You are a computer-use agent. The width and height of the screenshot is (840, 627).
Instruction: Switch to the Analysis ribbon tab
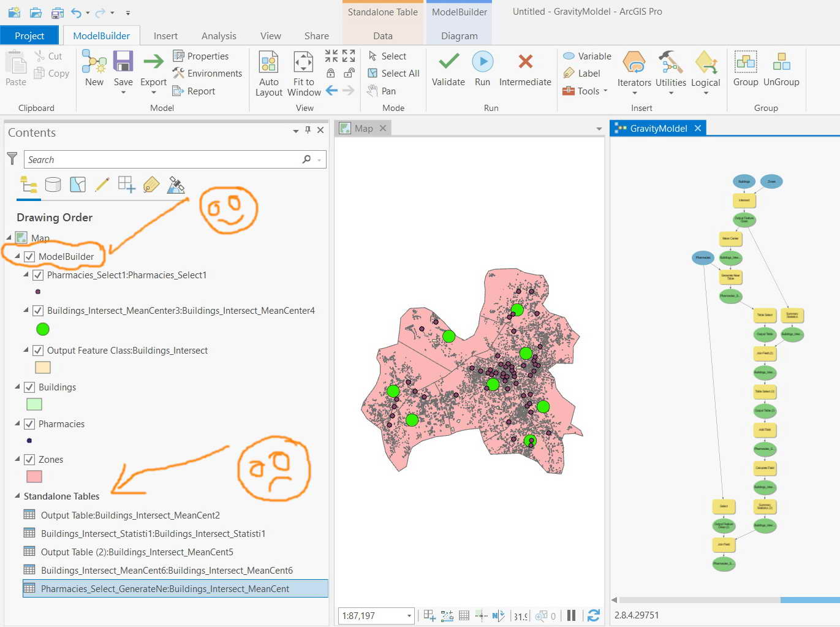[219, 35]
